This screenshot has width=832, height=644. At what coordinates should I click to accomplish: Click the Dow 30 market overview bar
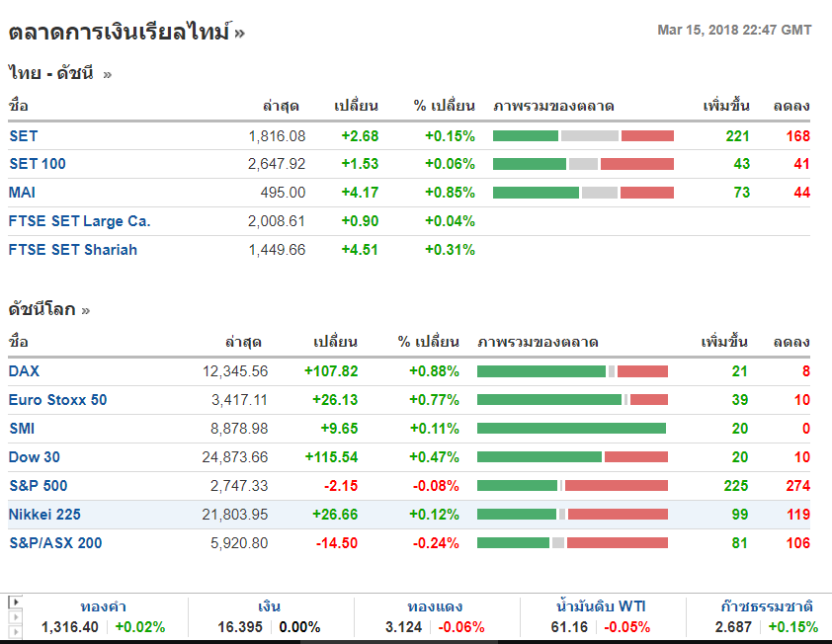[x=572, y=457]
